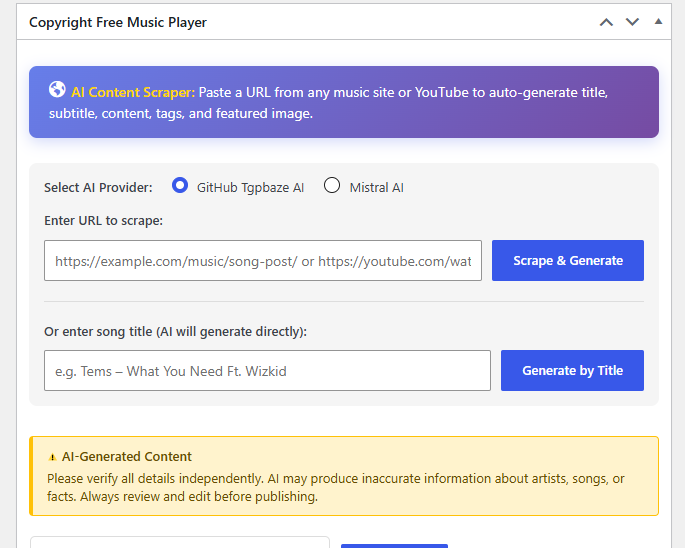
Task: Select the GitHub Tgpbaze AI provider
Action: click(x=180, y=185)
